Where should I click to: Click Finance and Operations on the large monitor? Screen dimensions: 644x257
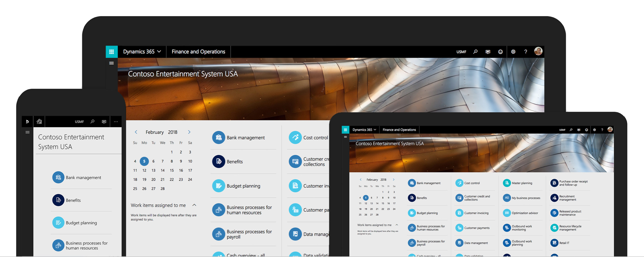click(x=198, y=52)
